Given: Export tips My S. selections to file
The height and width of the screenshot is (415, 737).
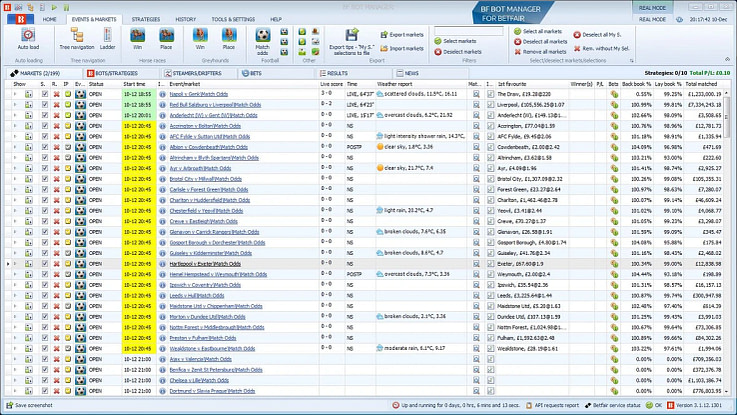Looking at the screenshot, I should tap(352, 42).
